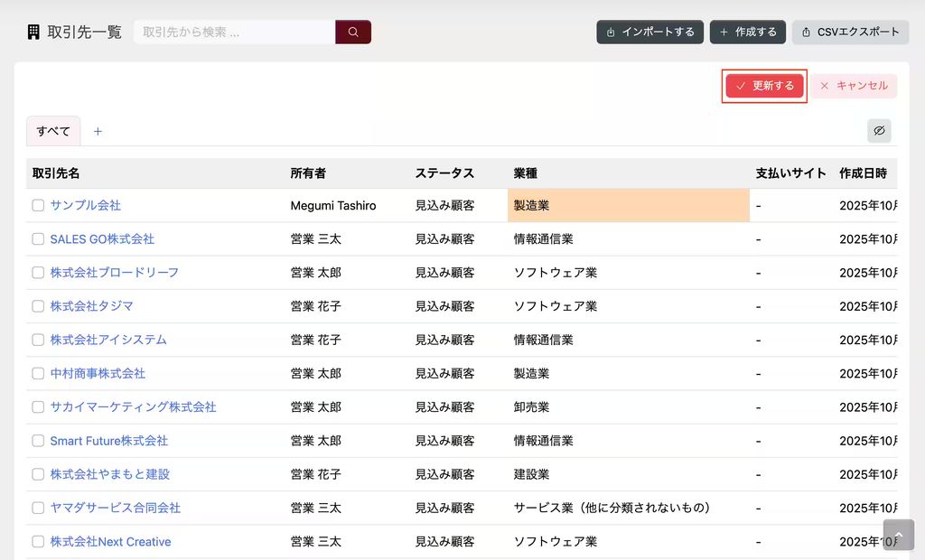The height and width of the screenshot is (560, 925).
Task: Click 所有者 column header
Action: [308, 173]
